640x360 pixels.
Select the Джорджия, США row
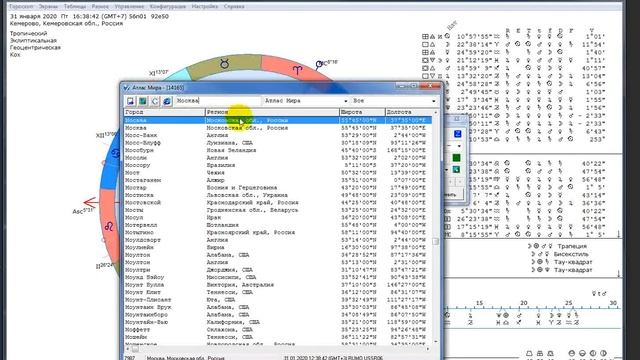click(278, 270)
